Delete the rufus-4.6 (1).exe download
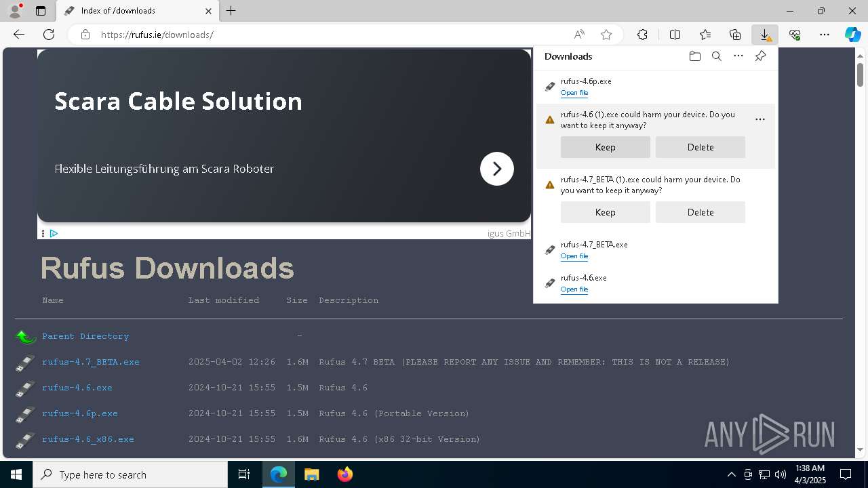 [701, 147]
